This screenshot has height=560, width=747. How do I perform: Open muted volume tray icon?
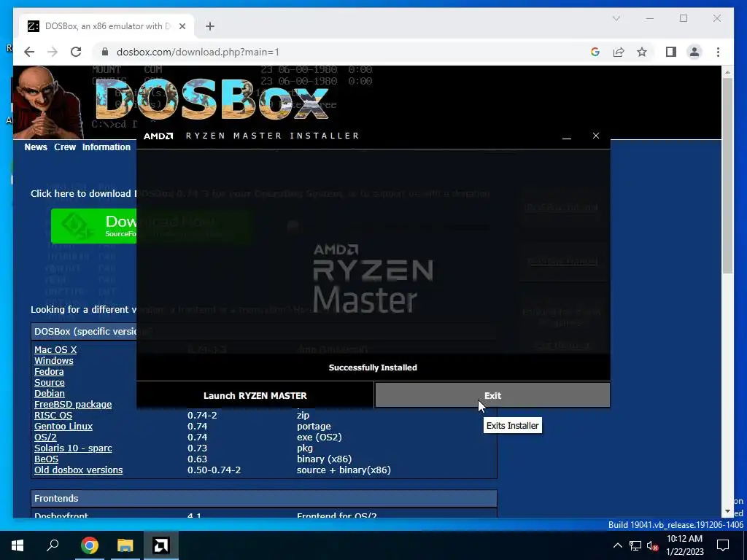pyautogui.click(x=652, y=545)
